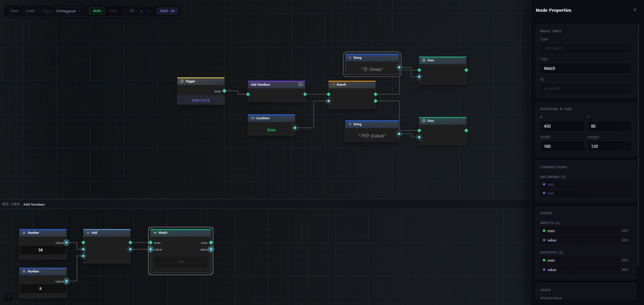Click the Trigger node exec output port
This screenshot has width=644, height=305.
pyautogui.click(x=224, y=91)
